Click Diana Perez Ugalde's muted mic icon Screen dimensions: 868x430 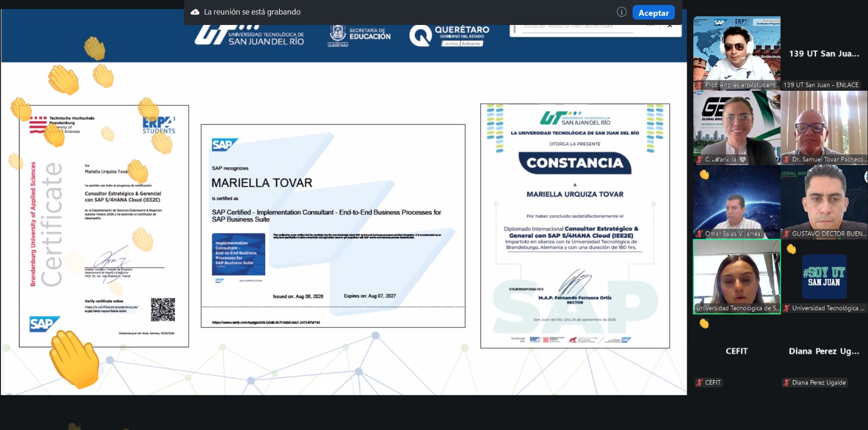point(786,383)
